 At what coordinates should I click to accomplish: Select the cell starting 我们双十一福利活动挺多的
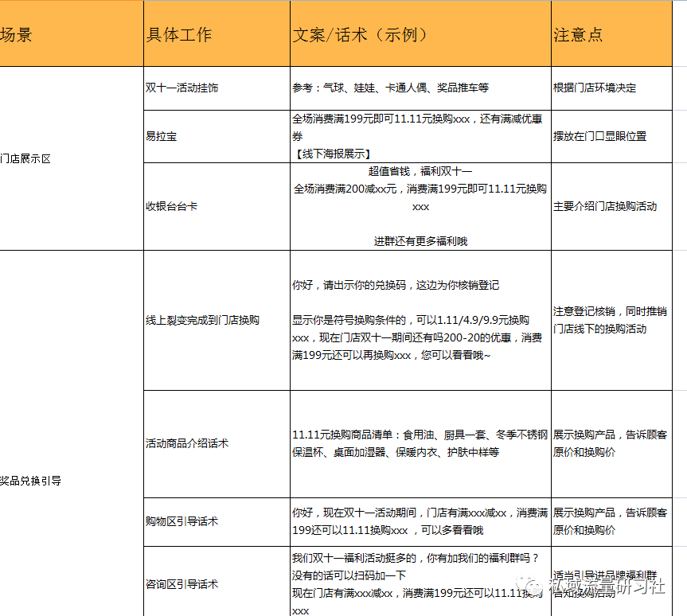click(420, 582)
